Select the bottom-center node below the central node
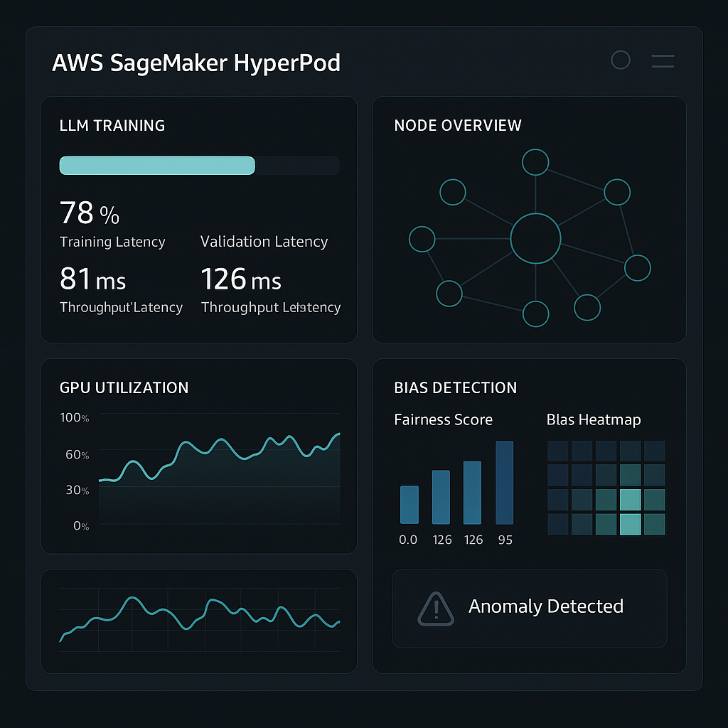 point(536,314)
